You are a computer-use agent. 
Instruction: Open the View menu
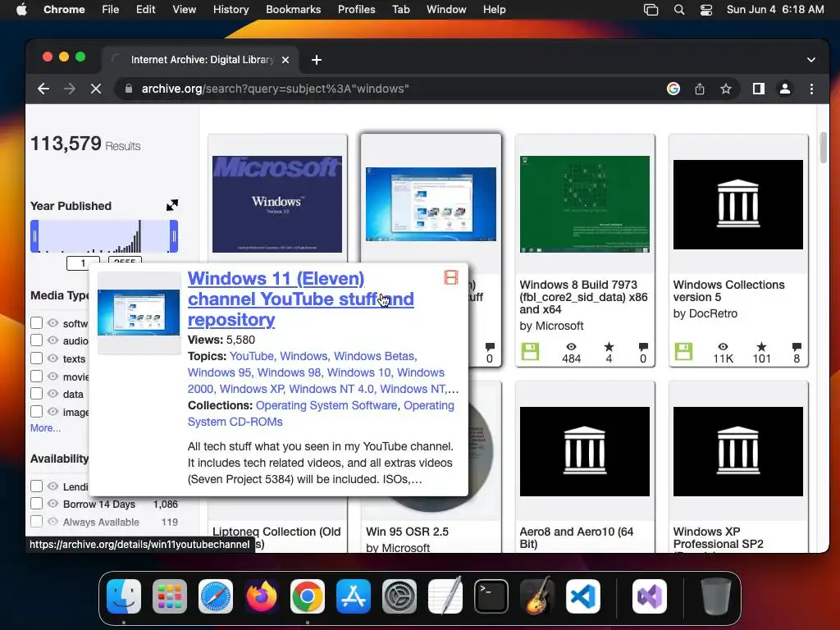pos(184,10)
